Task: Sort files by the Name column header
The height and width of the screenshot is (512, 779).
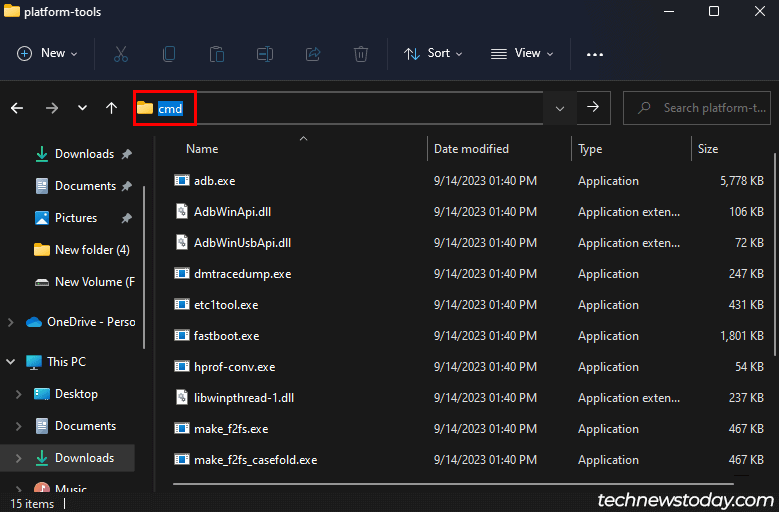Action: (x=202, y=149)
